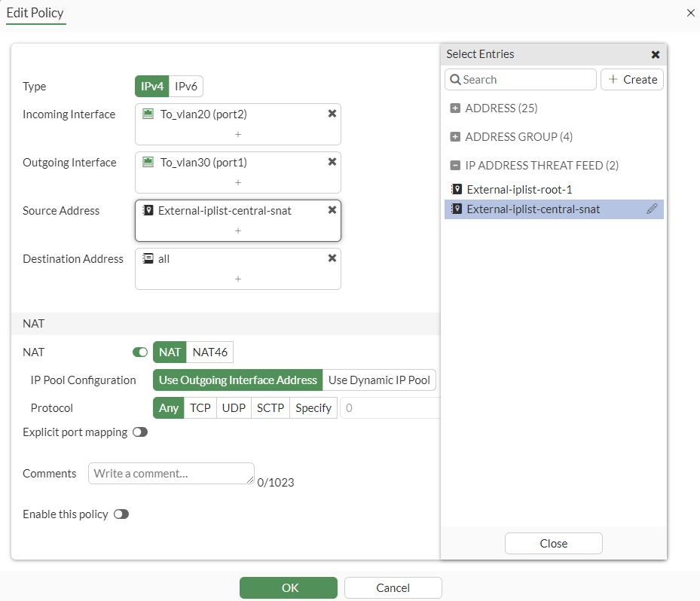Screen dimensions: 700x601
Task: Remove the To_vlan30 (port1) outgoing interface
Action: click(x=332, y=161)
